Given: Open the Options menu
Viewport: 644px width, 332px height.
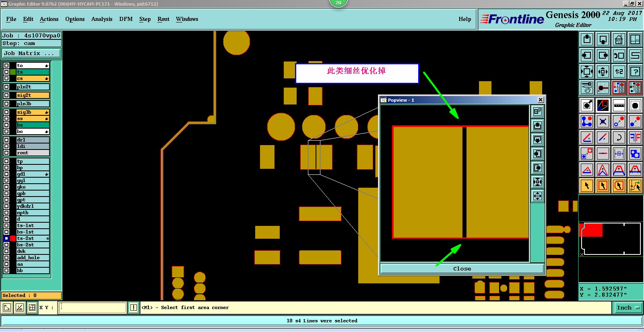Looking at the screenshot, I should (x=75, y=19).
